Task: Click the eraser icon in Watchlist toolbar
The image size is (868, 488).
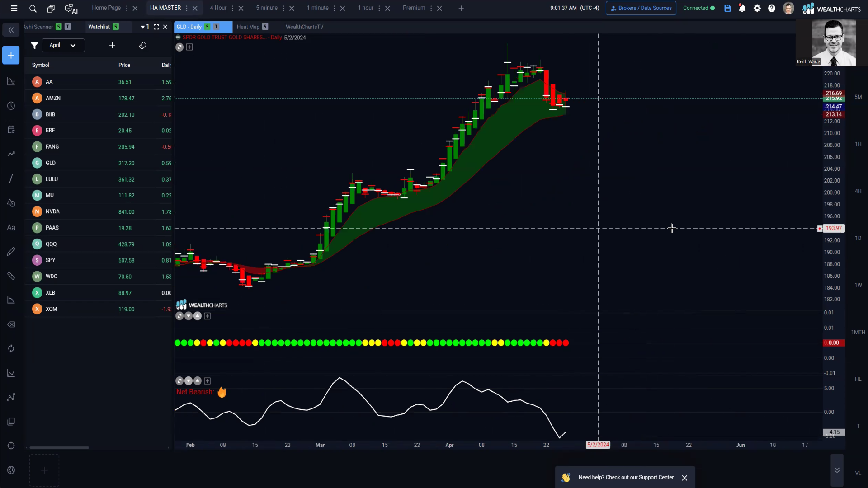Action: coord(142,45)
